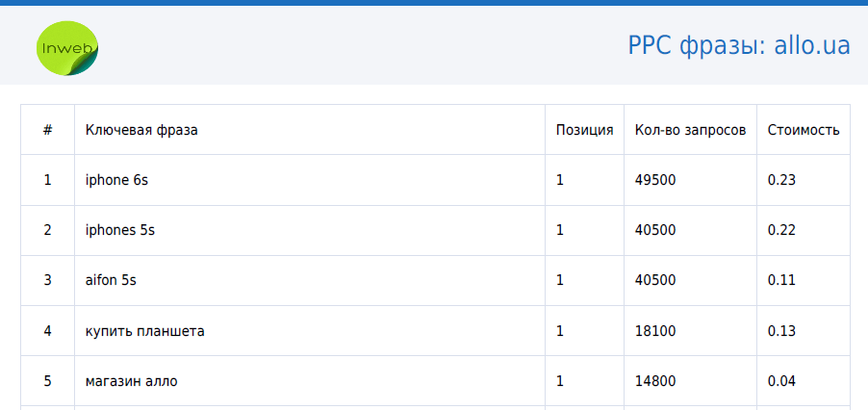Click the 49500 requests value

click(x=655, y=180)
